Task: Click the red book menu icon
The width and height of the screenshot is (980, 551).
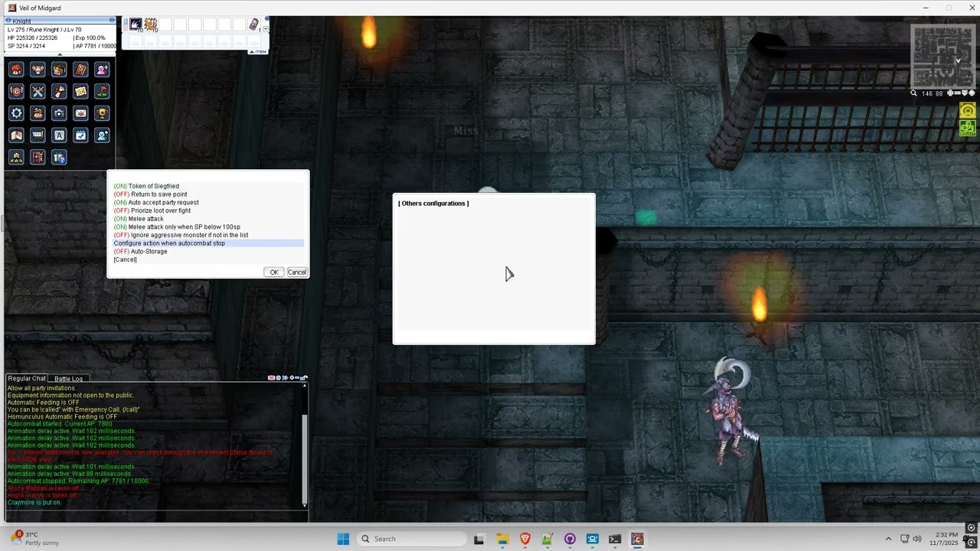Action: pos(38,158)
